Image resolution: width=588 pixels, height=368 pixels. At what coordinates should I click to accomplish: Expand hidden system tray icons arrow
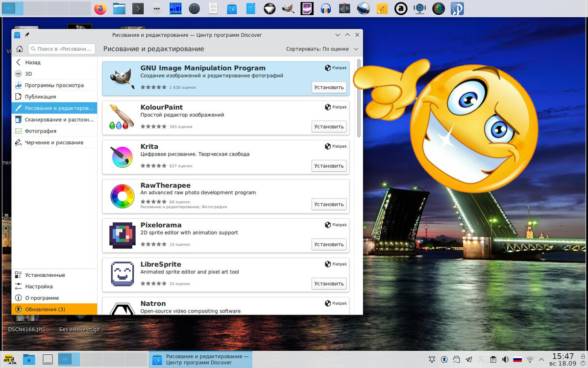click(542, 360)
